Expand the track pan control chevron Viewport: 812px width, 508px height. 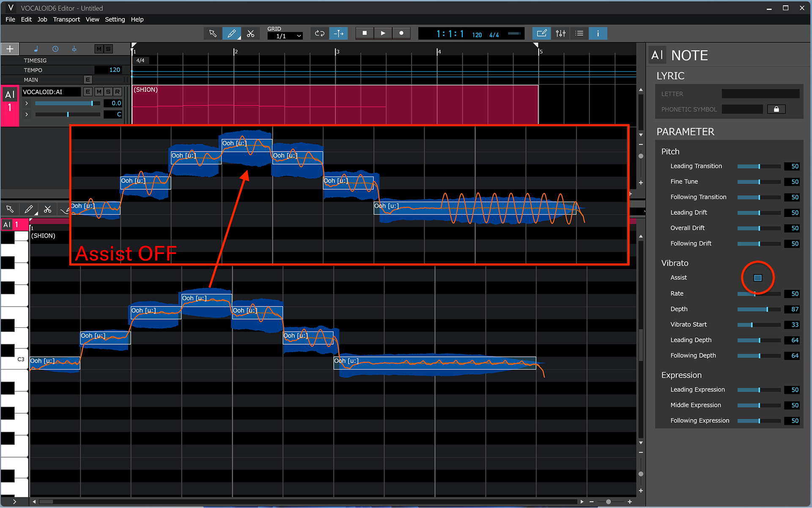coord(26,114)
